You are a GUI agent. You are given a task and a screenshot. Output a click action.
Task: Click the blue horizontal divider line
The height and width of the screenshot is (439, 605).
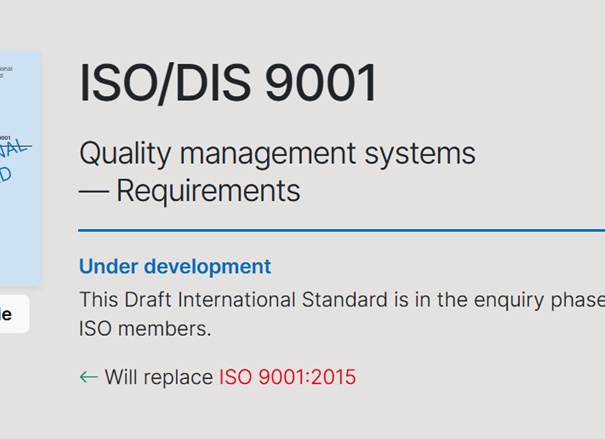coord(341,231)
